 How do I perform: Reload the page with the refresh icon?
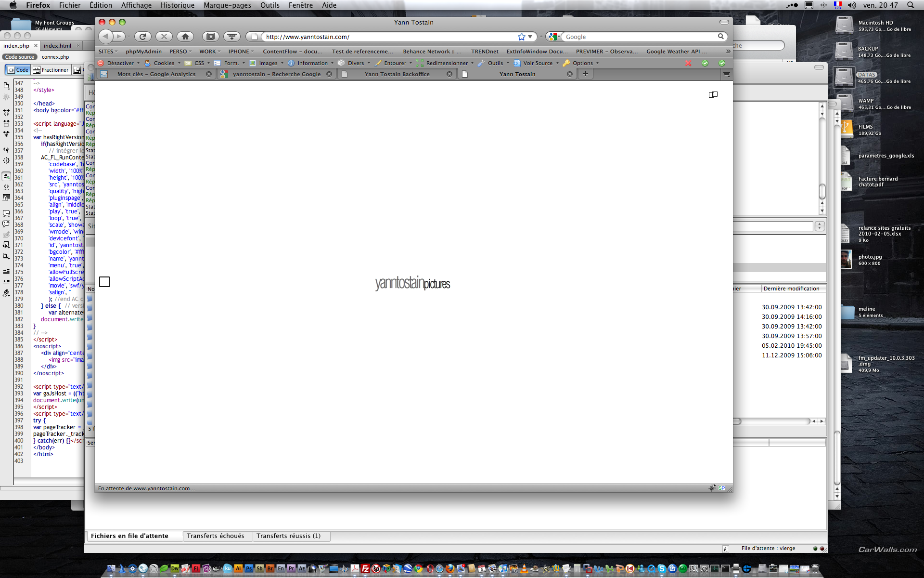tap(142, 37)
